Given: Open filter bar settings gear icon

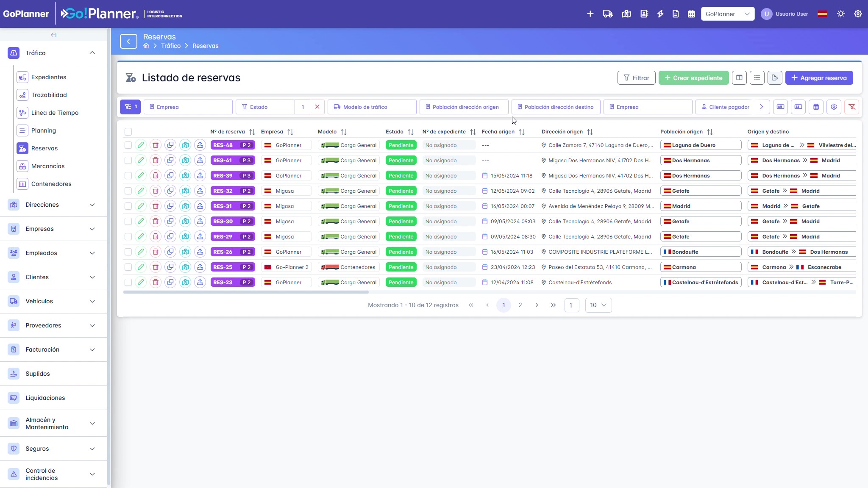Looking at the screenshot, I should point(834,107).
